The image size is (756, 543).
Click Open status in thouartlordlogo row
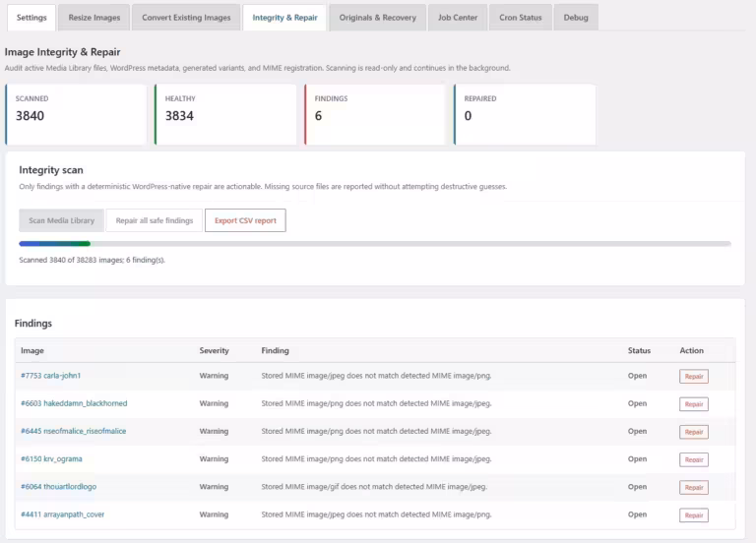637,487
